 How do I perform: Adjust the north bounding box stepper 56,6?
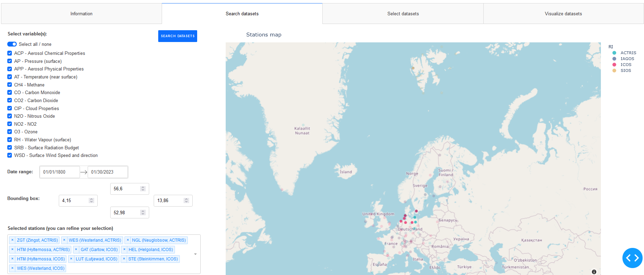coord(143,189)
